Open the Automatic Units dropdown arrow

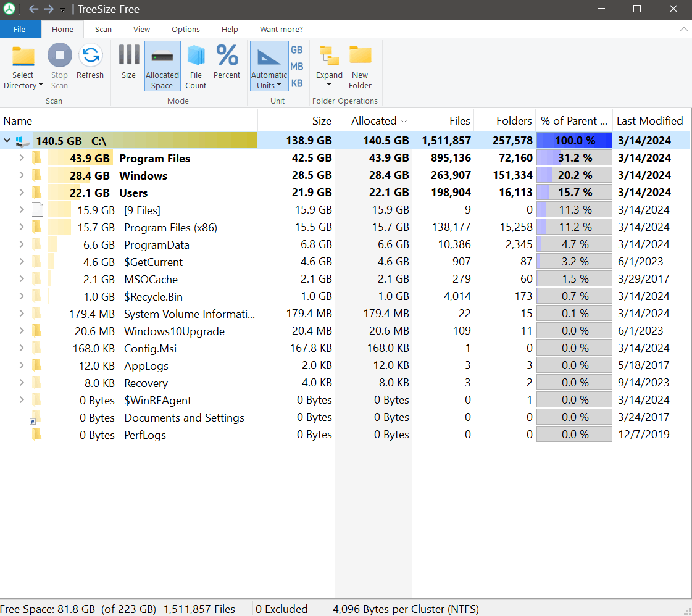[279, 85]
